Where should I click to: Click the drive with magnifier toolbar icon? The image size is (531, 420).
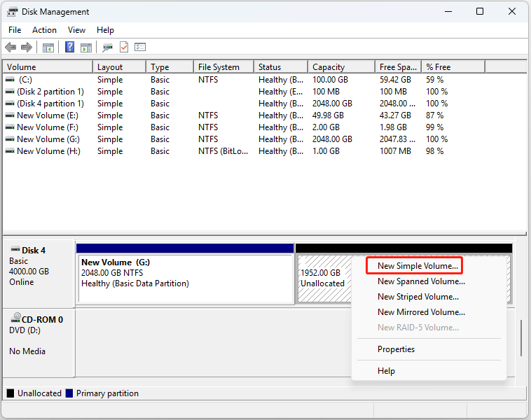pos(107,48)
